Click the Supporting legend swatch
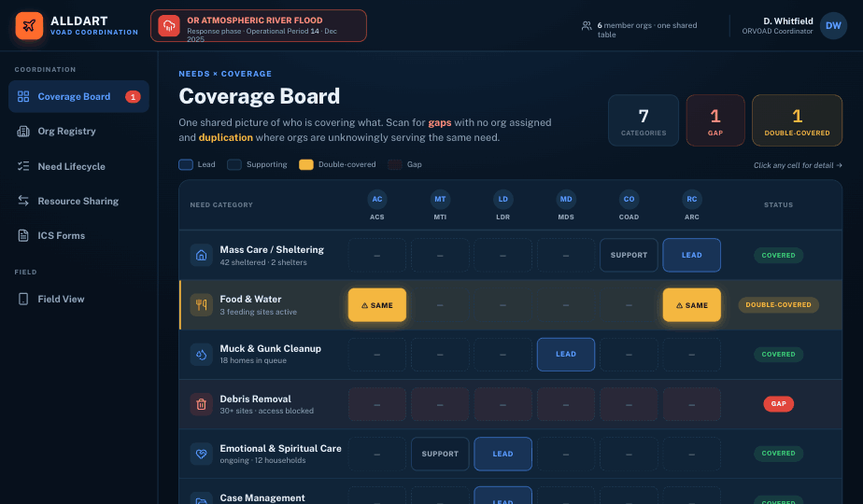The width and height of the screenshot is (863, 504). (x=234, y=164)
